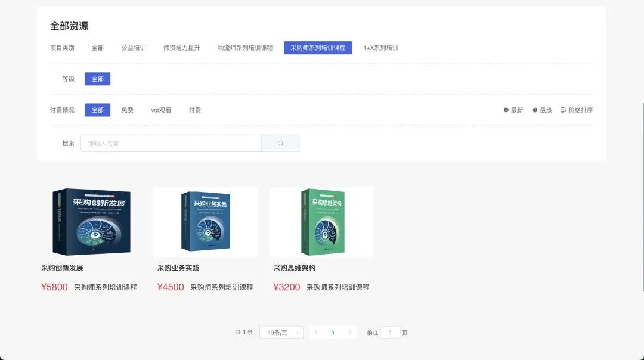Open the 采购创新发展 course book thumbnail
Viewport: 644px width, 360px height.
pos(91,222)
